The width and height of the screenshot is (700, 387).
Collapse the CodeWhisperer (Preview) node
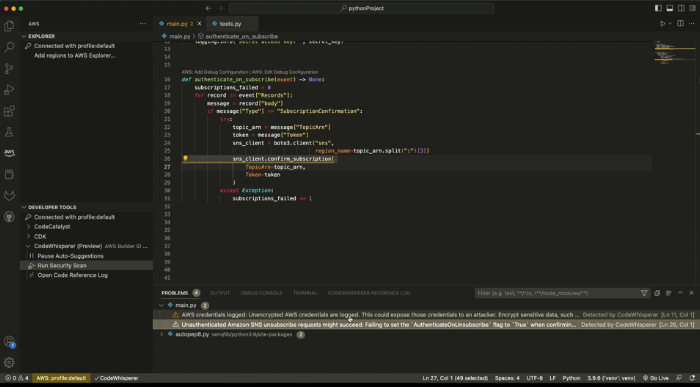pyautogui.click(x=29, y=246)
